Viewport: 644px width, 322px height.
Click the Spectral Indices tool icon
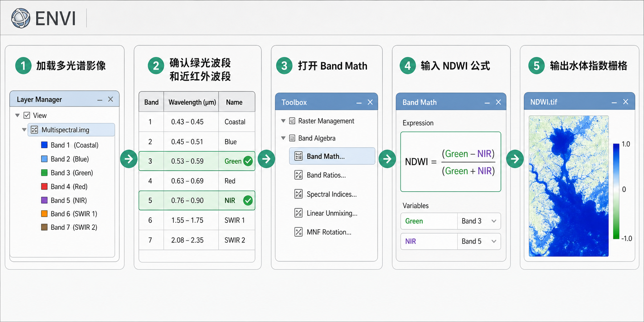point(298,194)
